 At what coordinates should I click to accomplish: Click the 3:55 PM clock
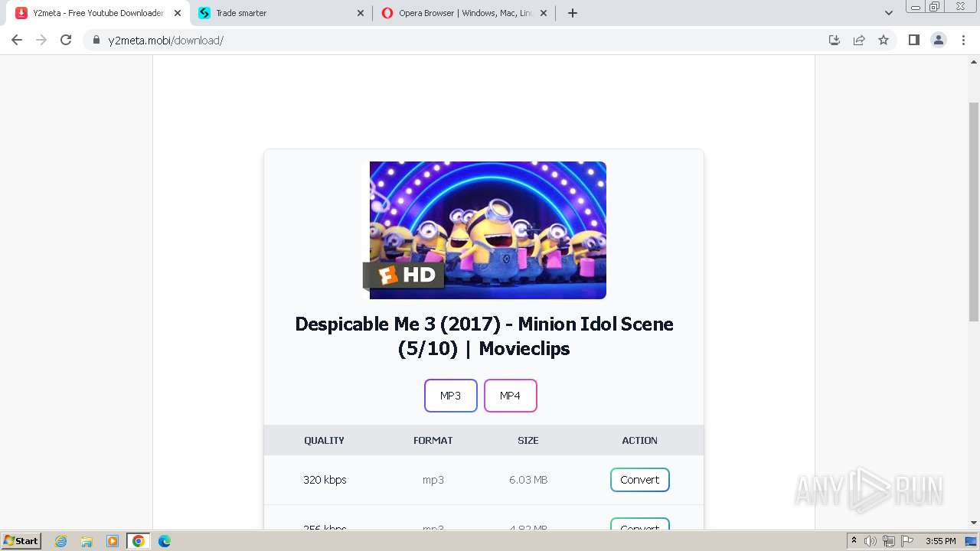coord(941,541)
